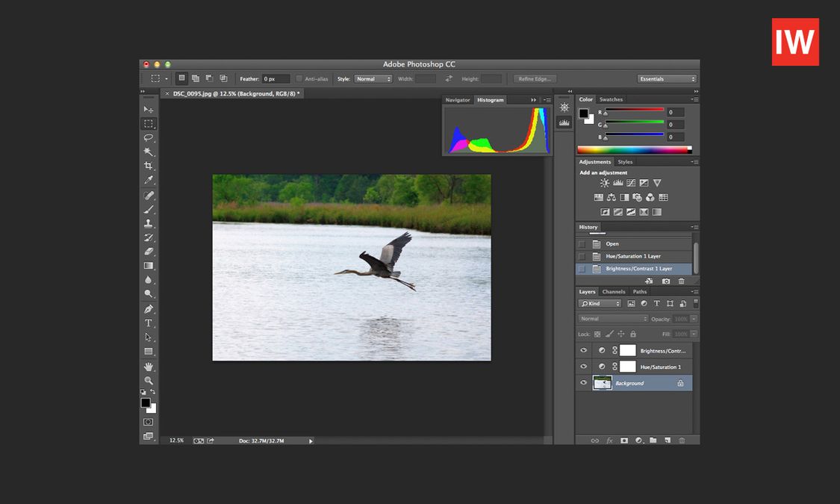Toggle the lock all layer option
Image resolution: width=840 pixels, height=504 pixels.
pyautogui.click(x=633, y=335)
